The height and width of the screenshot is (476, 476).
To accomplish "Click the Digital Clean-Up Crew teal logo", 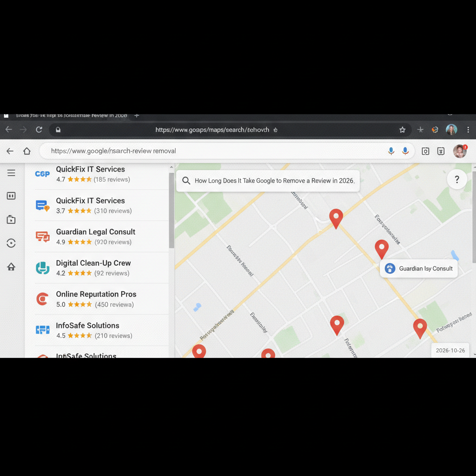I will click(x=42, y=268).
